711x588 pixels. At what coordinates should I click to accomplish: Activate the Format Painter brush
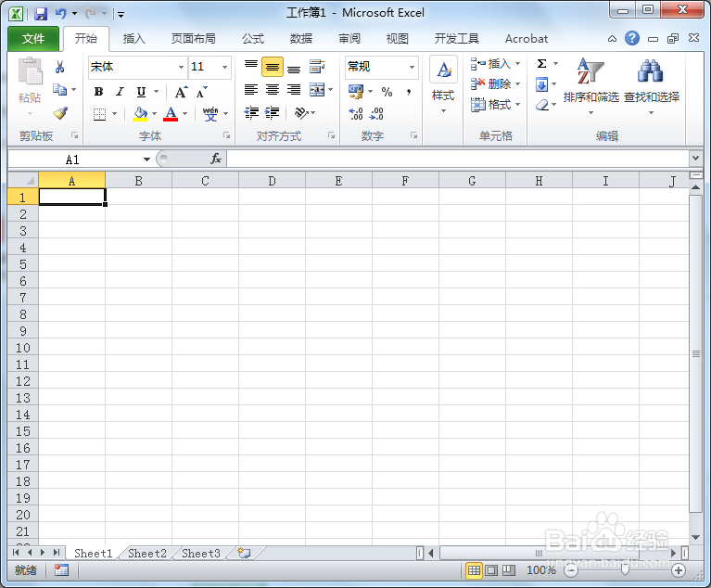coord(60,113)
